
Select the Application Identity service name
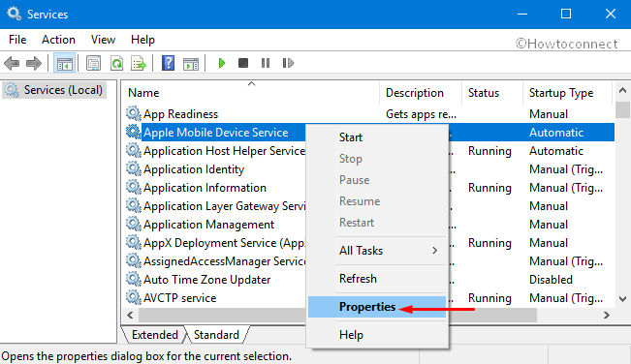pos(194,169)
